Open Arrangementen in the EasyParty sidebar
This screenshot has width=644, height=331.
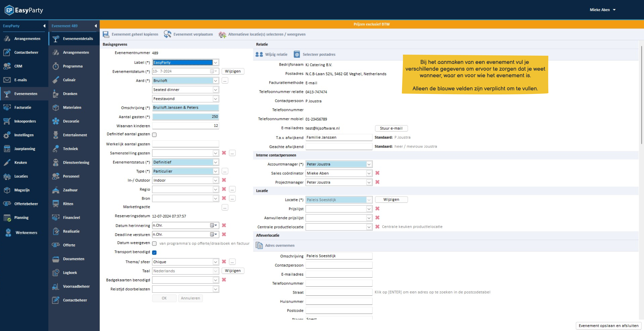[24, 39]
